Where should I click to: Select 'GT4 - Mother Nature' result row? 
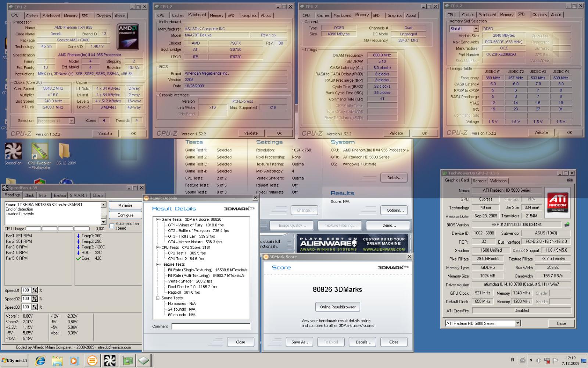[x=195, y=242]
